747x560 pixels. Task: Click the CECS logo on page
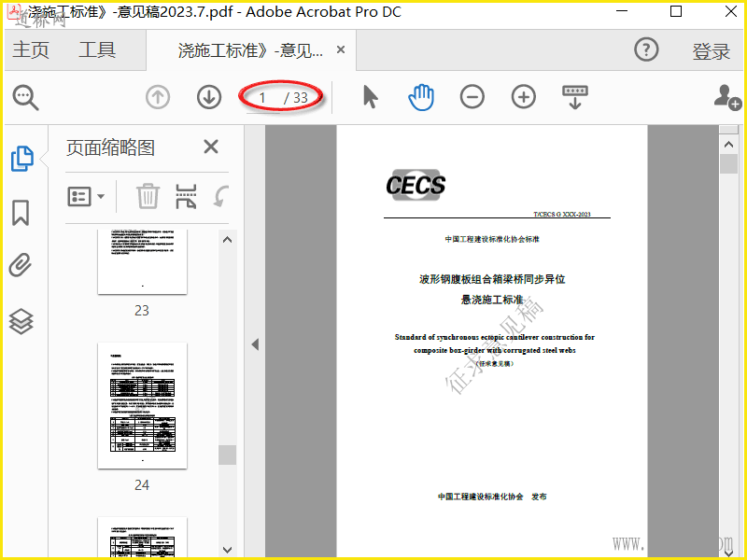(416, 185)
